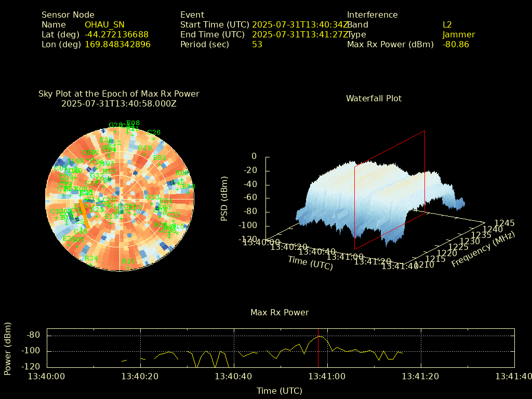
Task: Click the red marker line in Max Rx Power
Action: (318, 348)
